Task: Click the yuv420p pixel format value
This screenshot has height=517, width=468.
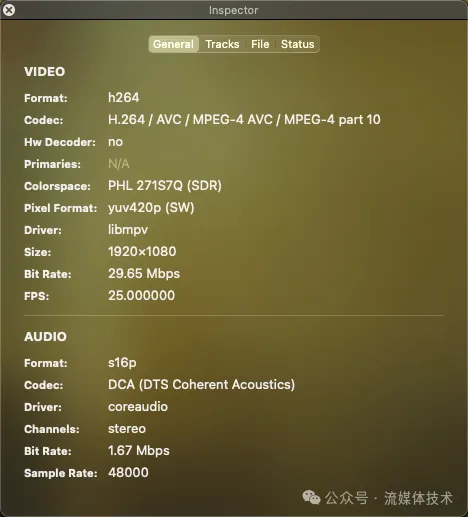Action: pos(151,208)
